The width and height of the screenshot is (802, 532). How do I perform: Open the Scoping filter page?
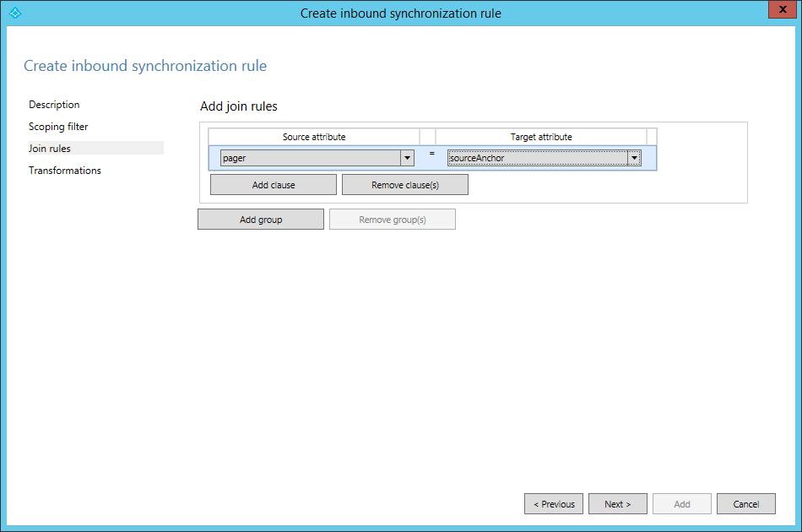pyautogui.click(x=58, y=127)
